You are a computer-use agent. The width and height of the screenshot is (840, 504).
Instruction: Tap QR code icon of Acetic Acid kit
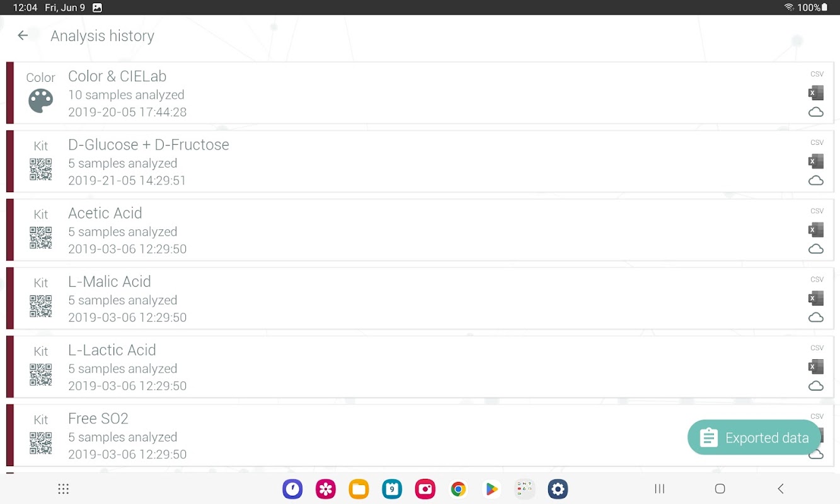click(x=41, y=238)
